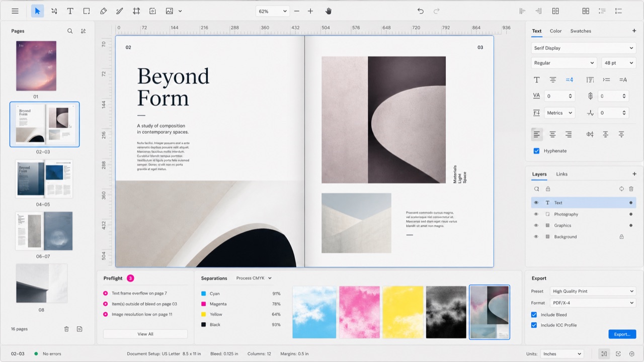Viewport: 644px width, 362px height.
Task: Open the Regular font style dropdown
Action: coord(564,63)
